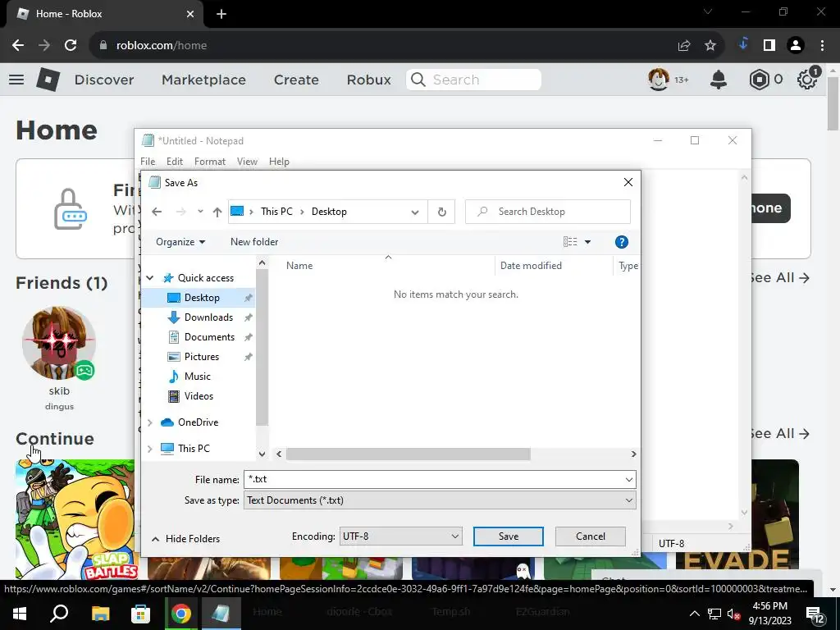
Task: Open the Roblox Create link
Action: (296, 80)
